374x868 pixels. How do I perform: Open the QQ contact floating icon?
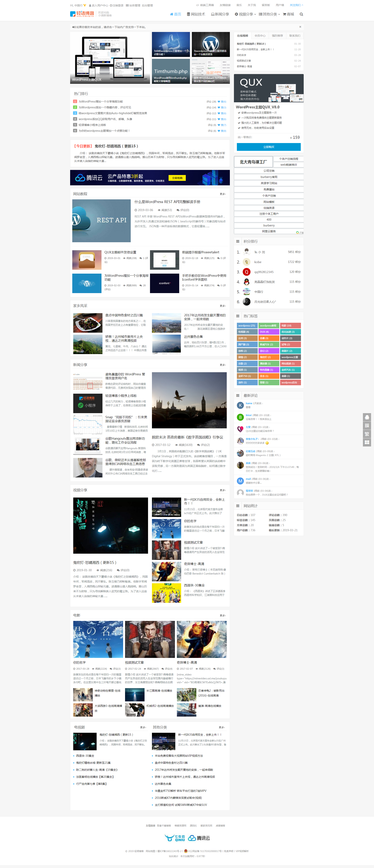(x=367, y=417)
